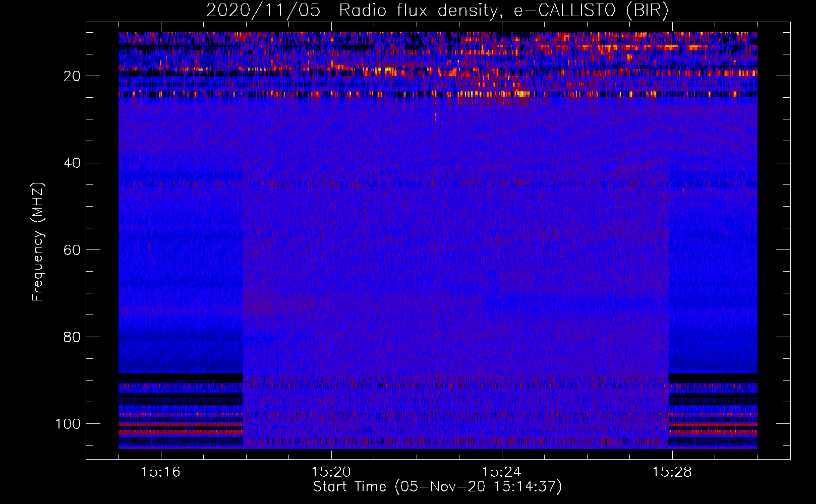The height and width of the screenshot is (504, 816).
Task: Click the '100' frequency tick label
Action: click(68, 424)
